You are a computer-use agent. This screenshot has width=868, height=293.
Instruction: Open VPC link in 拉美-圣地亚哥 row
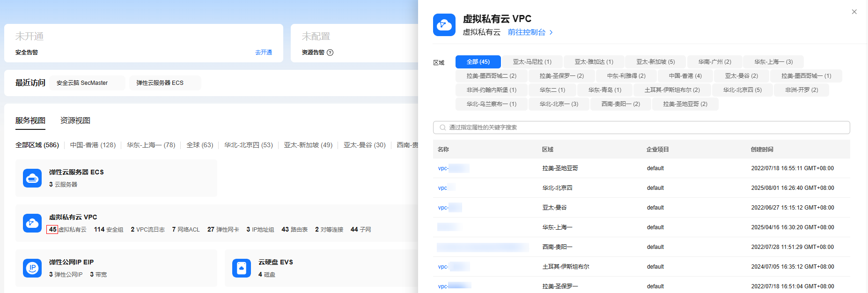point(454,168)
